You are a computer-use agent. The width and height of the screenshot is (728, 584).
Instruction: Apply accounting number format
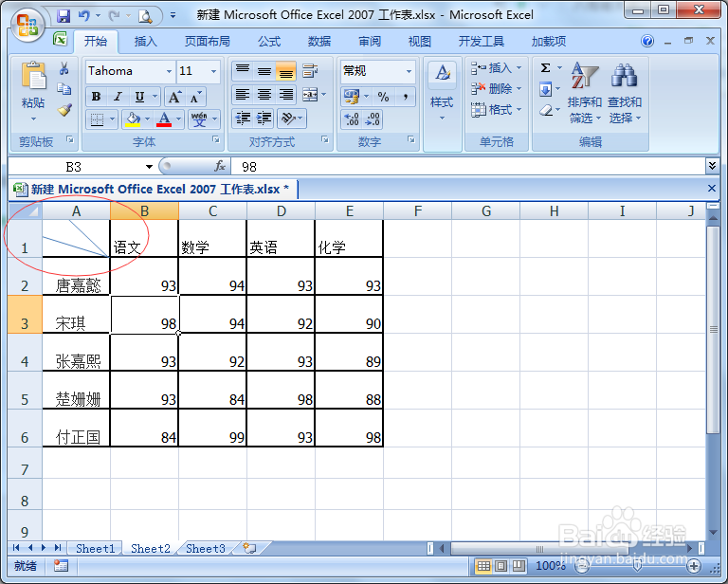tap(352, 97)
